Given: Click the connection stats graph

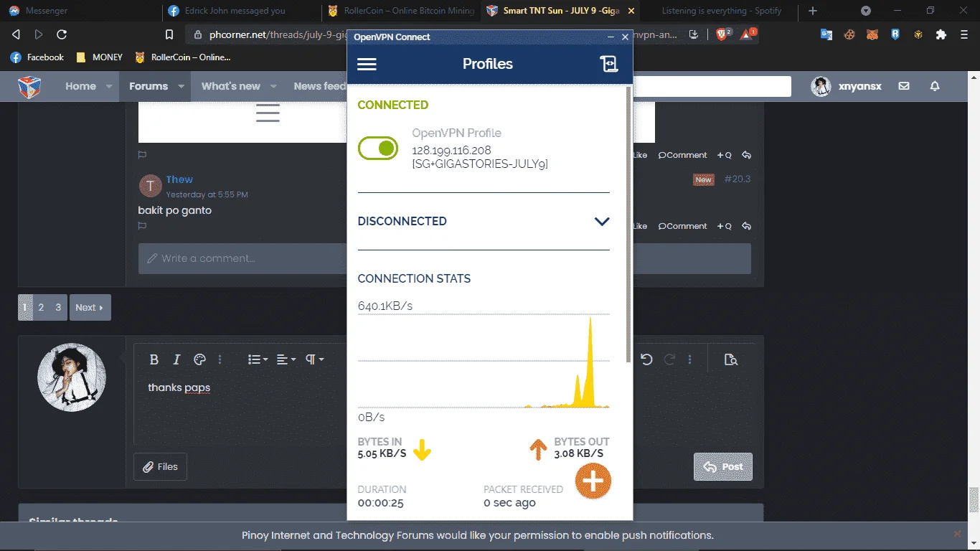Looking at the screenshot, I should point(484,361).
